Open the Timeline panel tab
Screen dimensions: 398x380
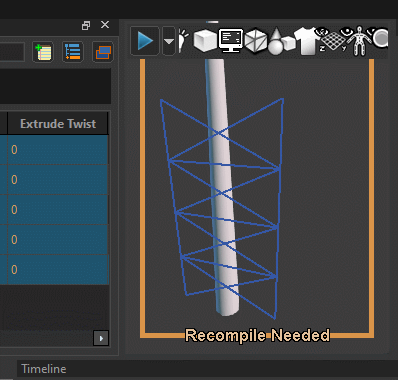tap(44, 369)
